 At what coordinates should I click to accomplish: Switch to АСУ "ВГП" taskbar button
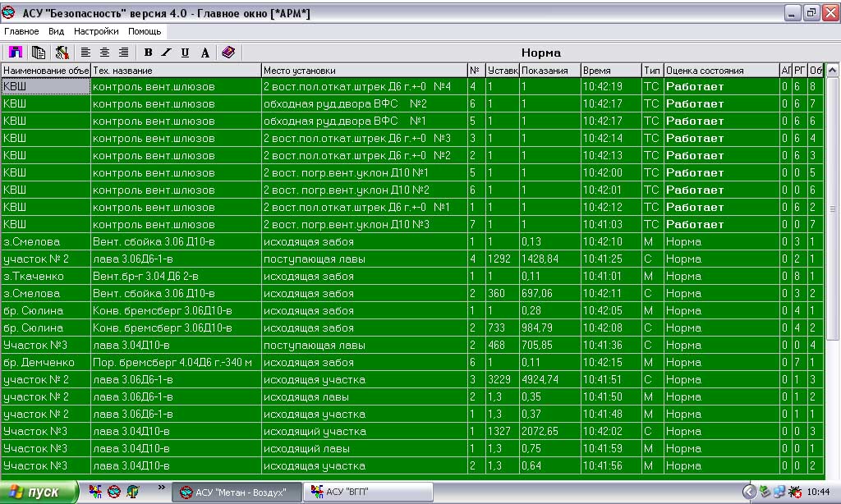pos(368,492)
